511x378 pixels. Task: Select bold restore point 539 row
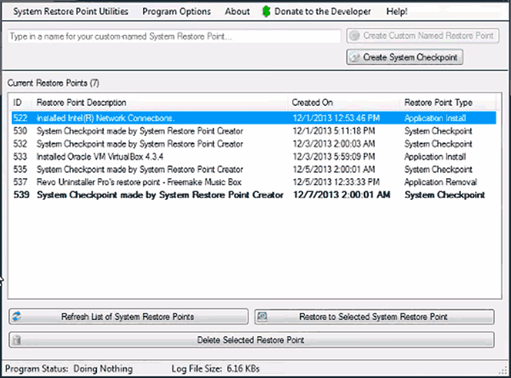pos(254,195)
